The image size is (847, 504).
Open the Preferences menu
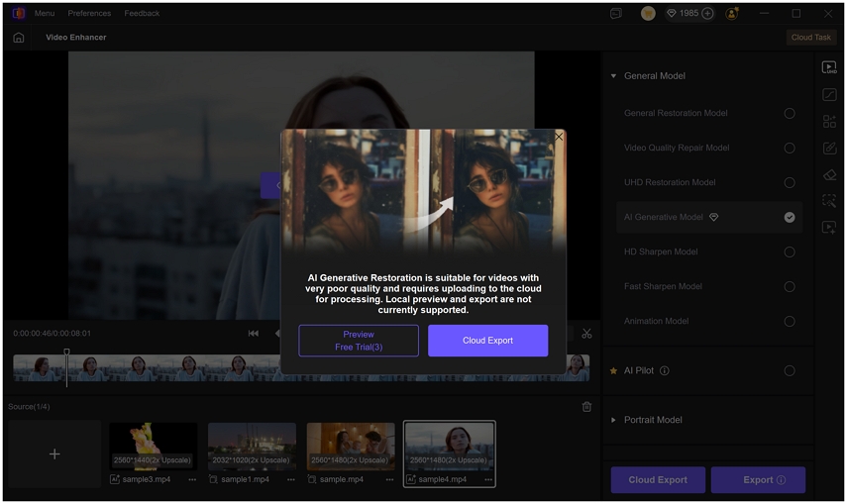coord(89,14)
